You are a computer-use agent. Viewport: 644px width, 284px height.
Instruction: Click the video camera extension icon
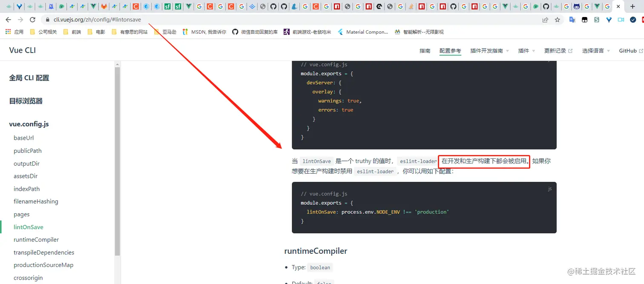[x=621, y=20]
